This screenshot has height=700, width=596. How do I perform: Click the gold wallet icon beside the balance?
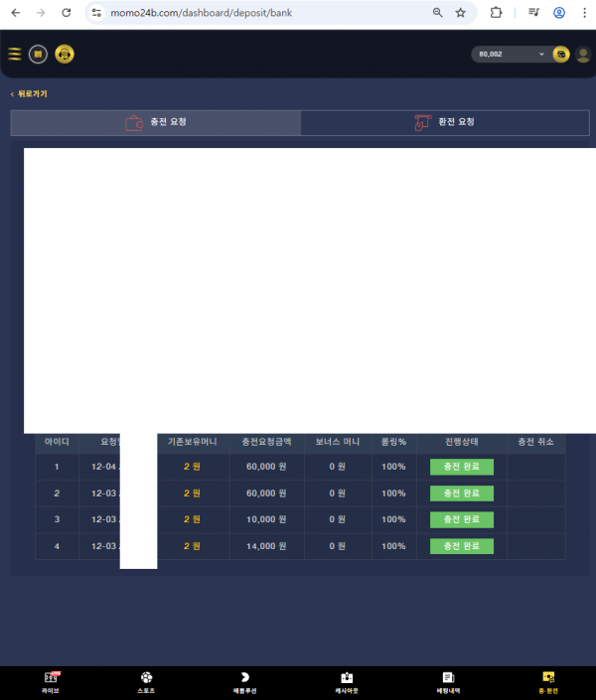click(561, 55)
